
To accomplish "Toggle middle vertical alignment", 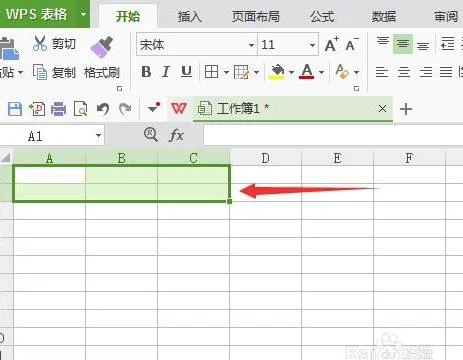I will (403, 44).
